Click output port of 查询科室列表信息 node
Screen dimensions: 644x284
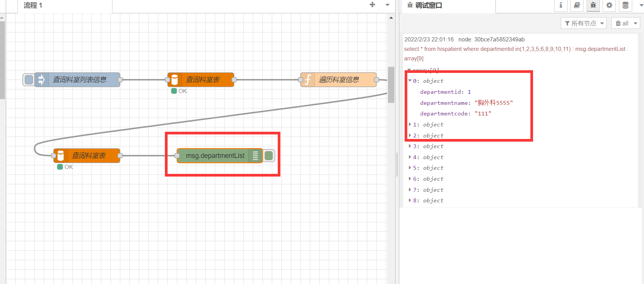(x=120, y=80)
